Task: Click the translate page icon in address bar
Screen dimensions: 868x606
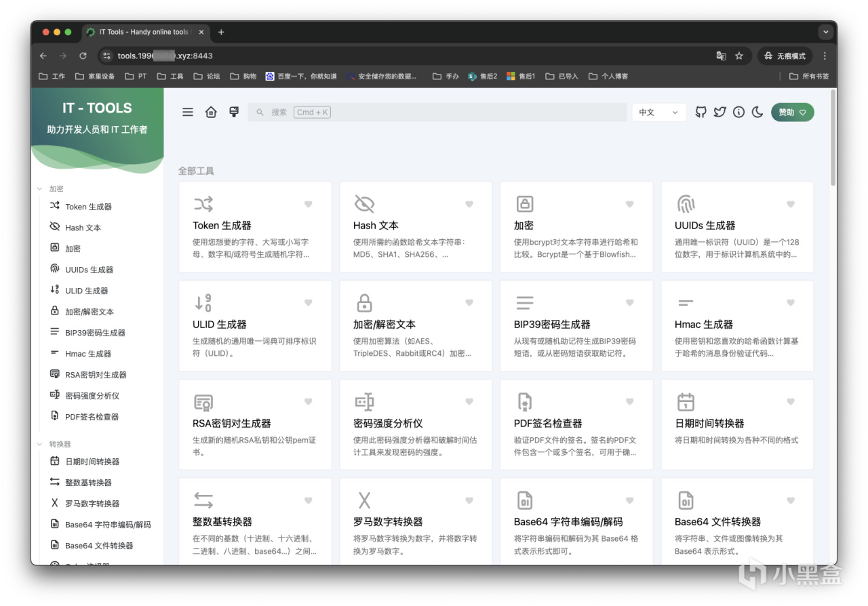Action: click(x=721, y=56)
